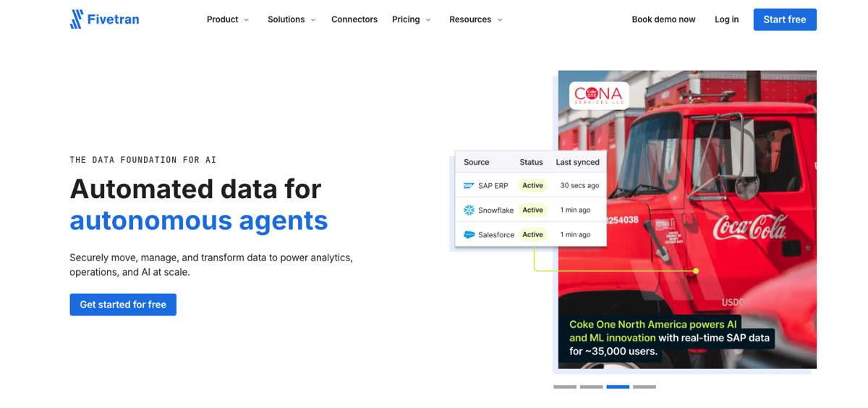The image size is (868, 408).
Task: Click the Source column header
Action: click(x=477, y=162)
